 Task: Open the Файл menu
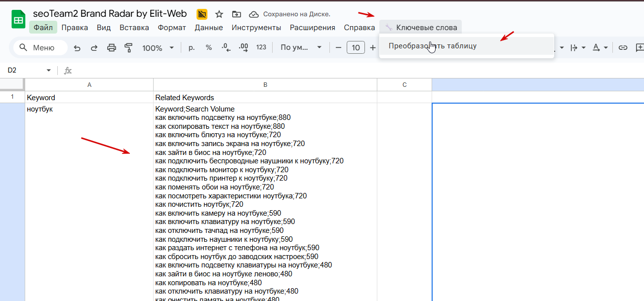(43, 28)
